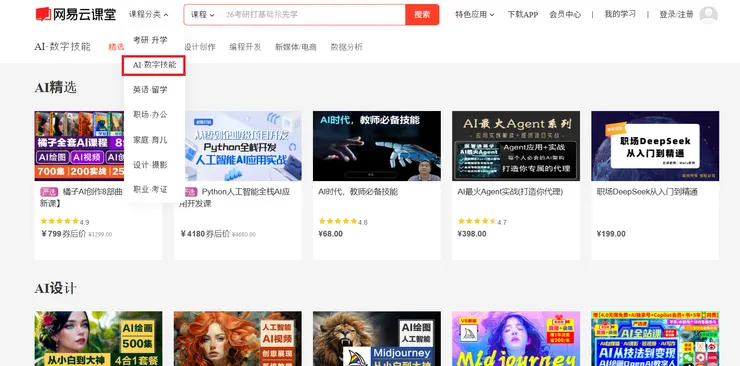The width and height of the screenshot is (740, 366).
Task: Click the search input field
Action: click(x=311, y=15)
